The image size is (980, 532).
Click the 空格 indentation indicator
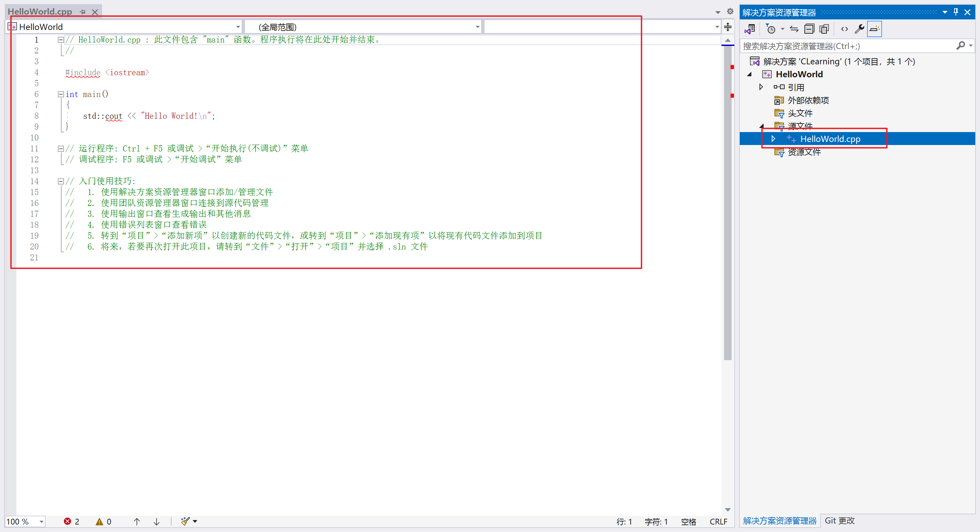(x=688, y=521)
